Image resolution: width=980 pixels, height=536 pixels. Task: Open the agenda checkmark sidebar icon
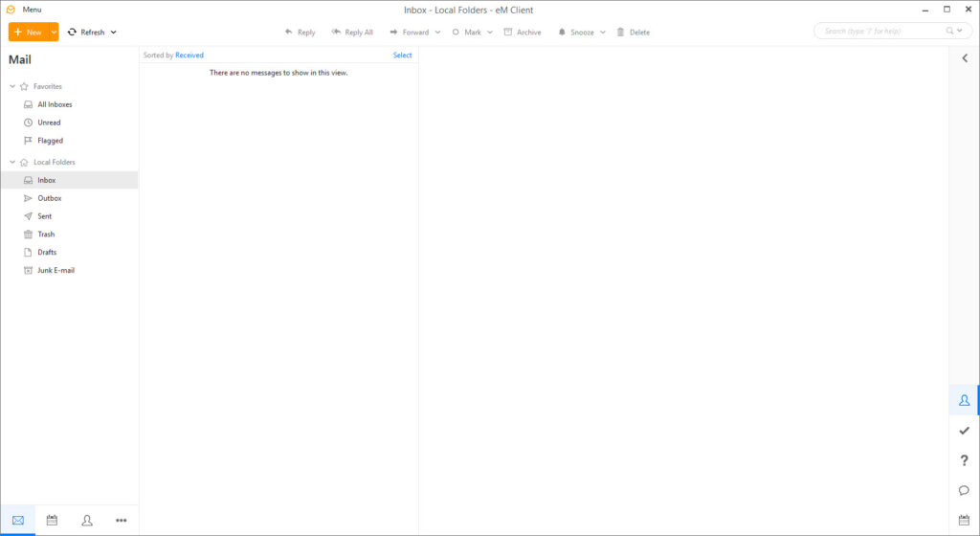pos(965,431)
